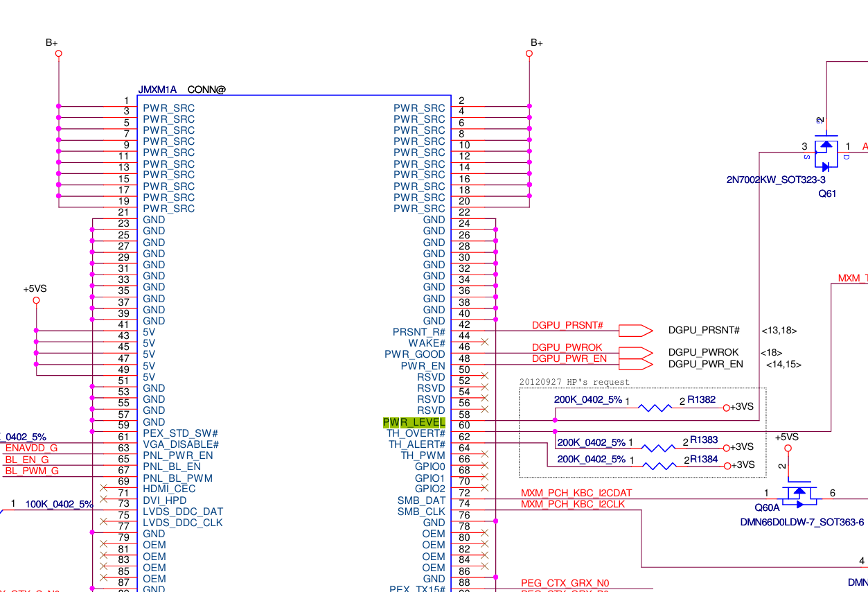
Task: Click the +5VS power symbol feeding the 5V pins
Action: tap(36, 300)
